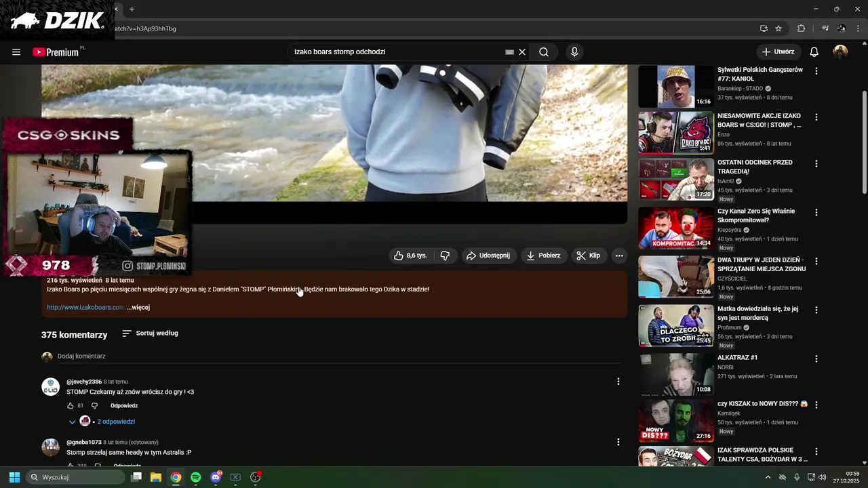Clear the search query with the X
The height and width of the screenshot is (488, 868).
tap(522, 52)
